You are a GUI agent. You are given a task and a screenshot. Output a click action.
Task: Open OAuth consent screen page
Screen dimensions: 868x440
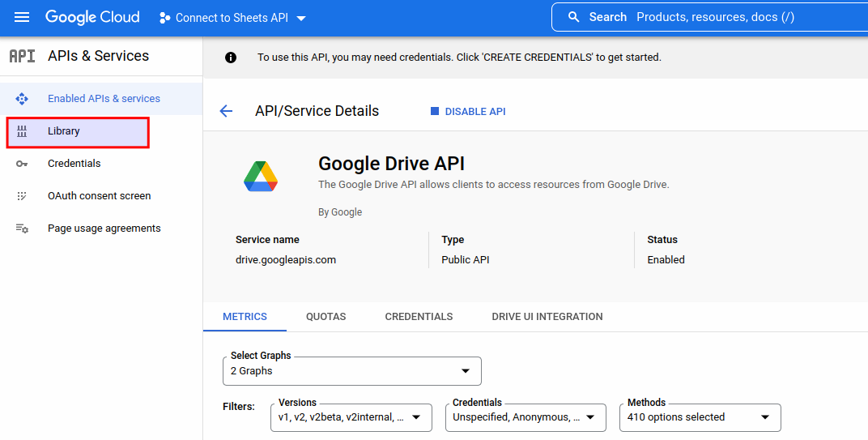101,195
